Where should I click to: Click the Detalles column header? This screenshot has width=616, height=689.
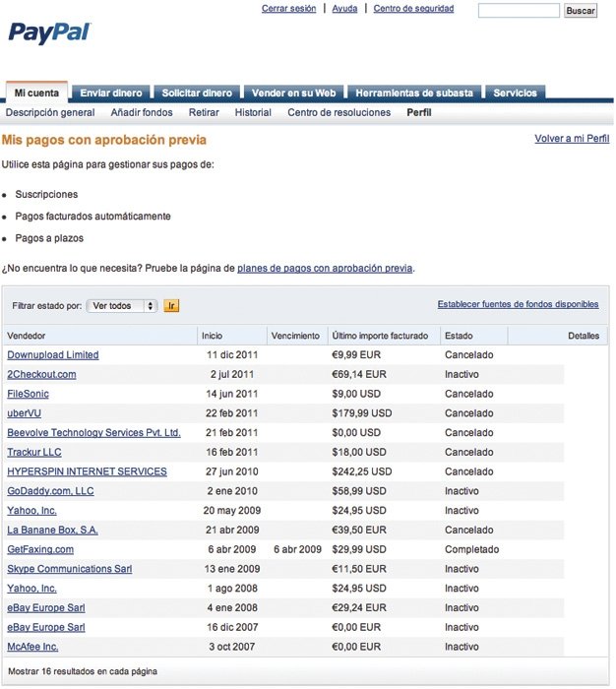[x=584, y=336]
